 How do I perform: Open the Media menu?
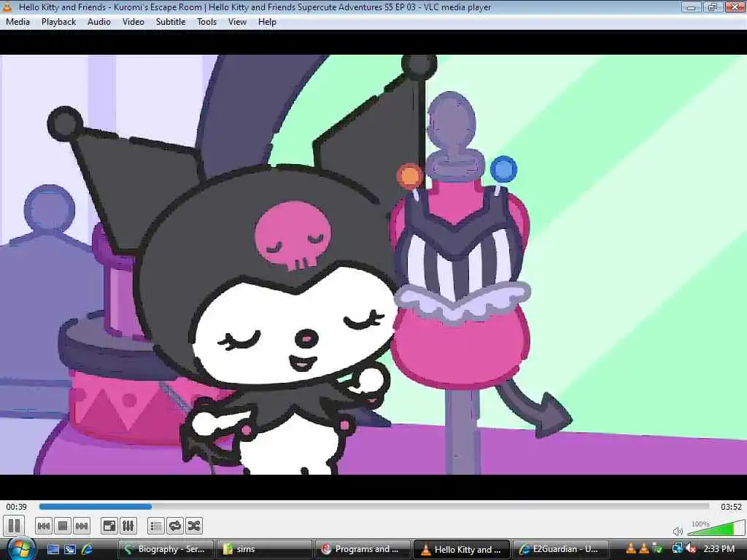pos(18,22)
